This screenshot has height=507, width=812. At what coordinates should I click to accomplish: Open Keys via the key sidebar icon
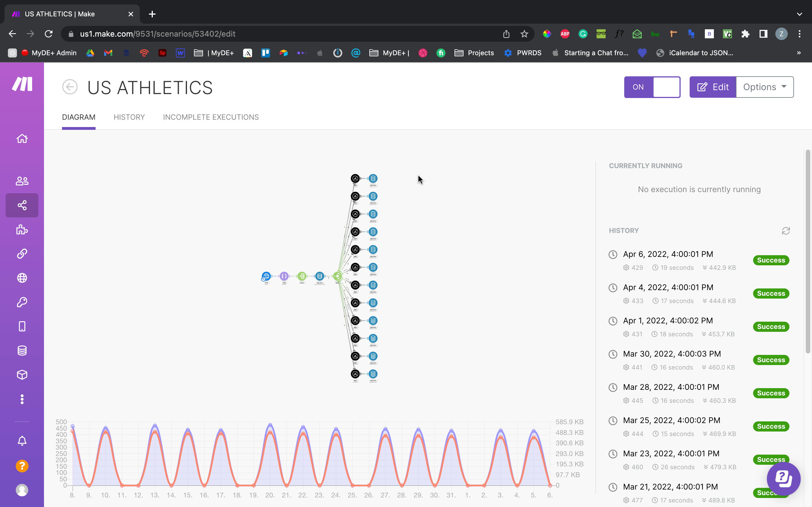click(x=22, y=302)
